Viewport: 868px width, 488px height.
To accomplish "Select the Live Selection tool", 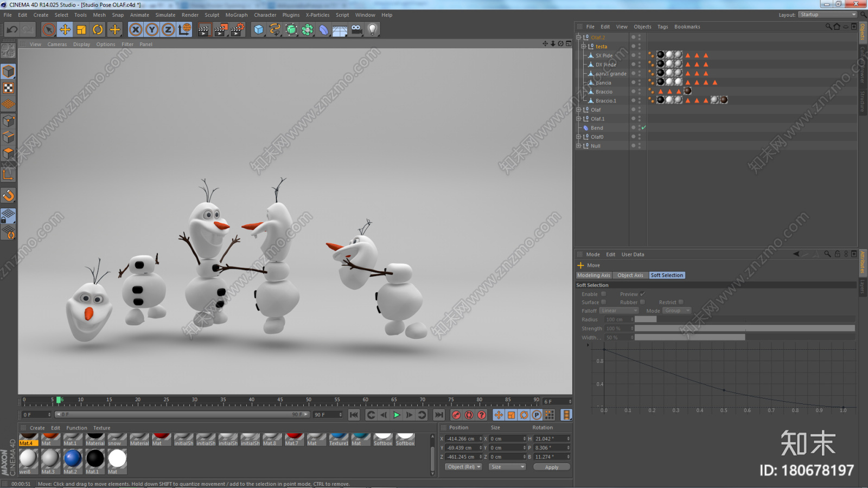I will pyautogui.click(x=49, y=29).
